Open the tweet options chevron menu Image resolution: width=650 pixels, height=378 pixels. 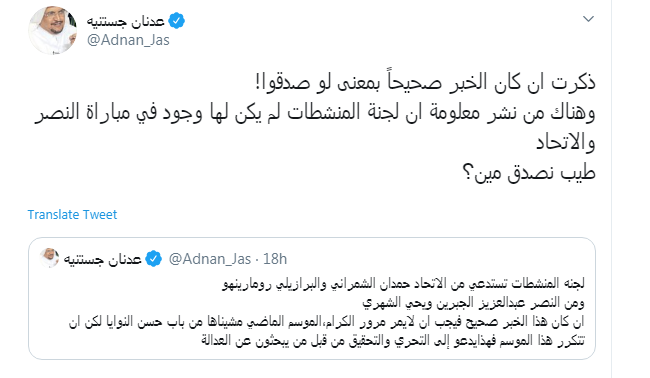click(x=589, y=19)
